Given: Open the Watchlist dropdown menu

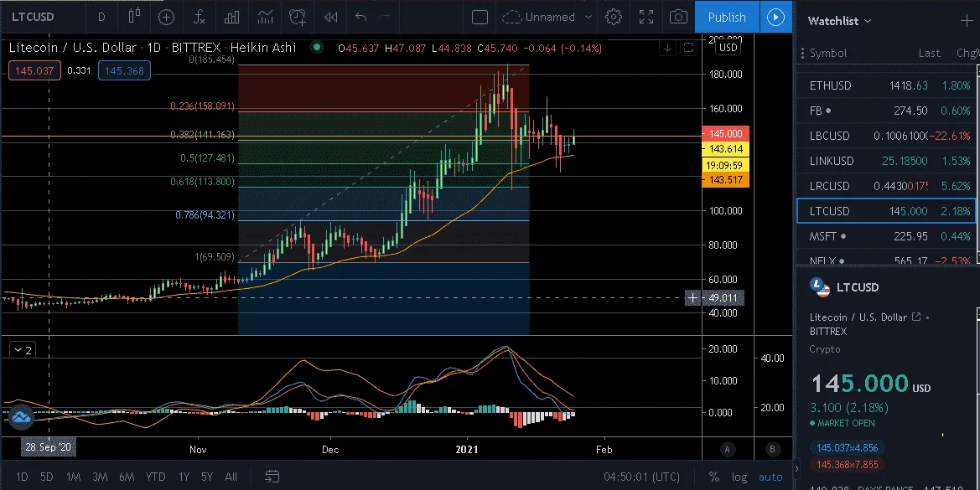Looking at the screenshot, I should (x=839, y=21).
